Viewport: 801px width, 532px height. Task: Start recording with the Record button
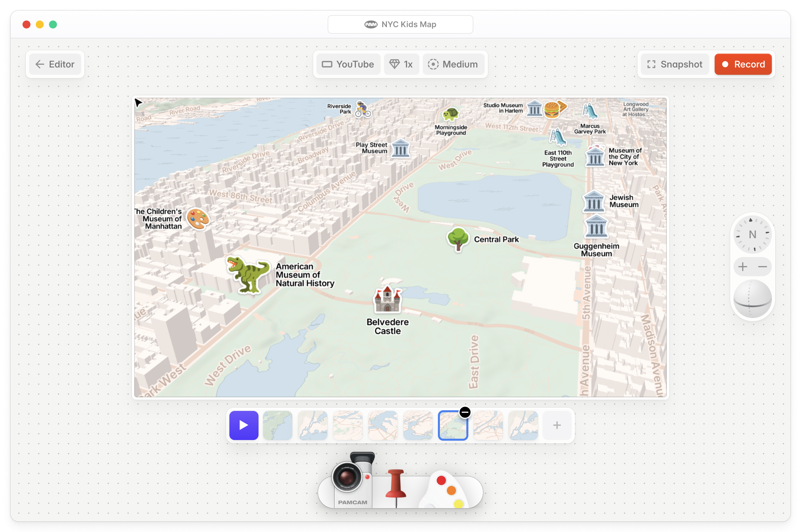coord(743,64)
